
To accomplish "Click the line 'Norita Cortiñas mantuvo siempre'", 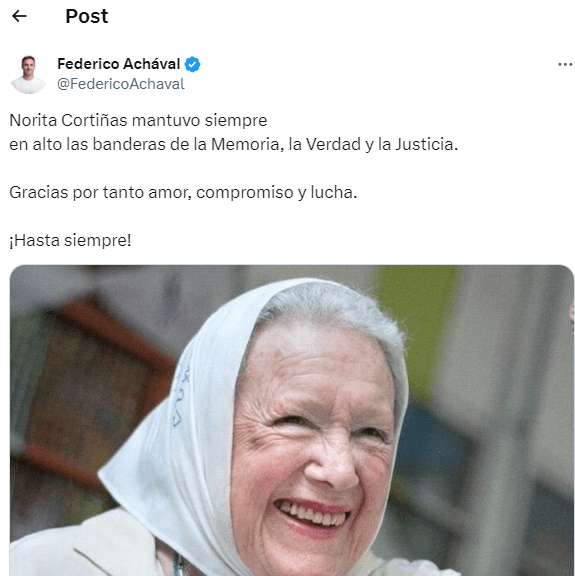I will [x=138, y=120].
